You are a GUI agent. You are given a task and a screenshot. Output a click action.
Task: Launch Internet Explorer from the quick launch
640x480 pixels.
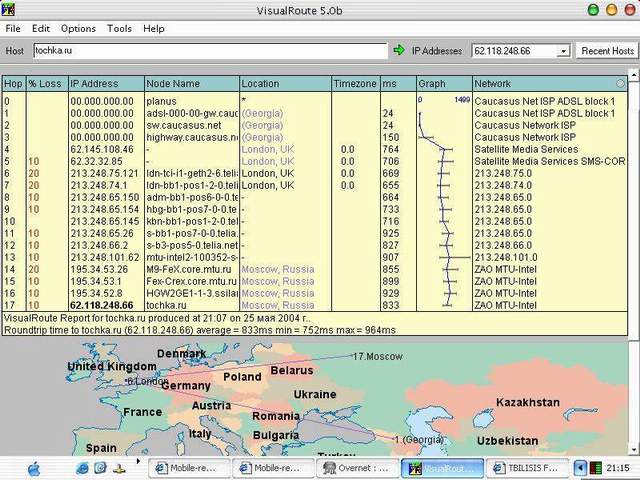click(82, 468)
